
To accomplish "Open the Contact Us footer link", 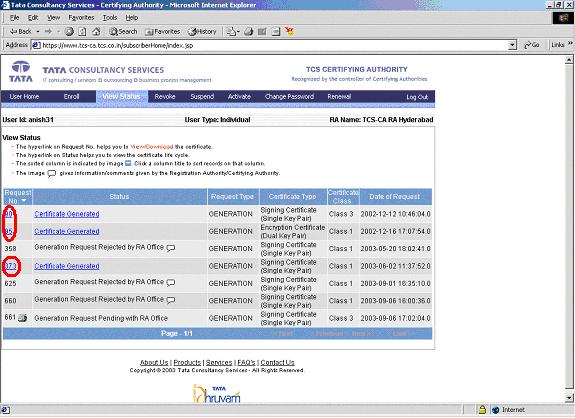I will (278, 362).
